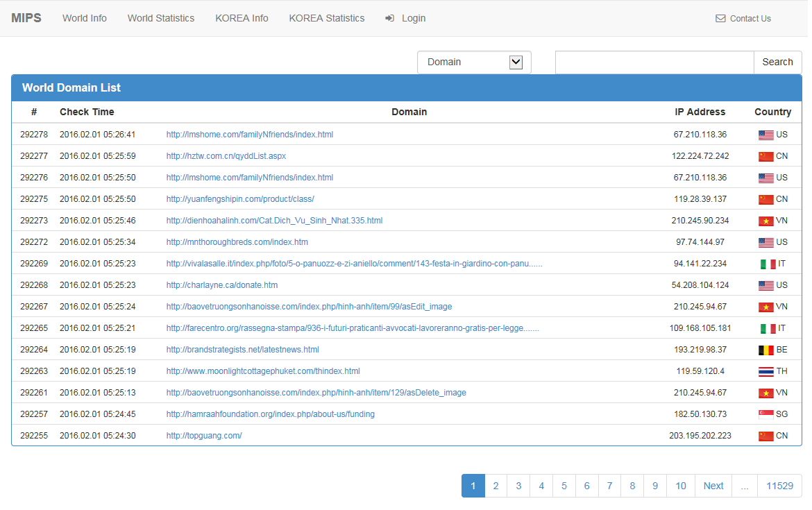Go to page 2
The height and width of the screenshot is (510, 812).
pyautogui.click(x=496, y=486)
